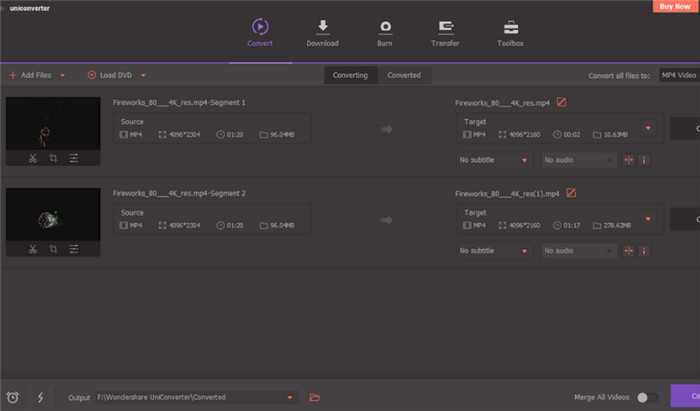
Task: Click the Buy Now button
Action: click(x=676, y=6)
